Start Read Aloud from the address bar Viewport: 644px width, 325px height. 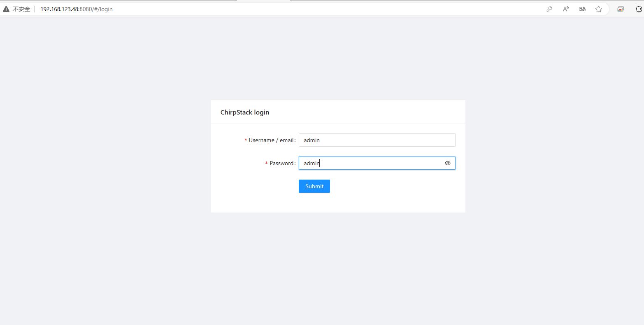click(566, 9)
